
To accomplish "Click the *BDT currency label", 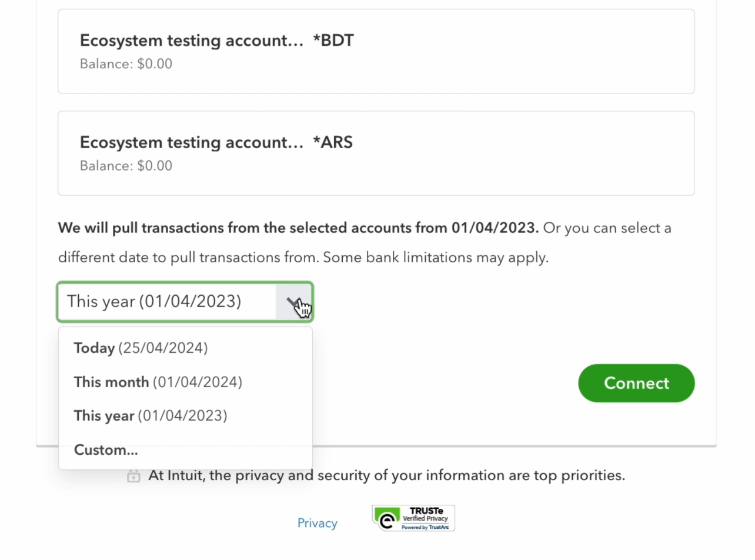I will (x=333, y=41).
